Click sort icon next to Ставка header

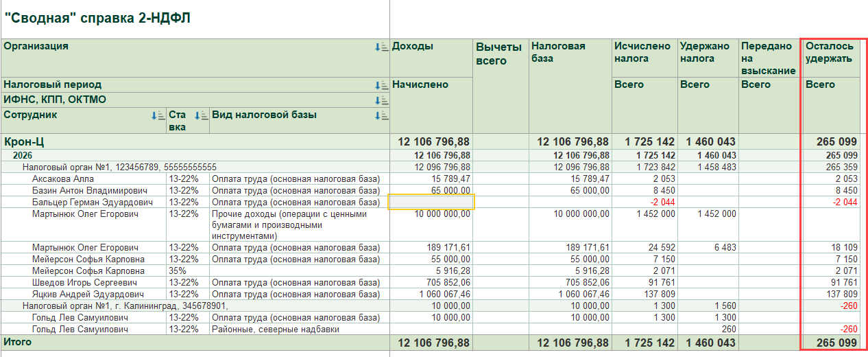(201, 115)
